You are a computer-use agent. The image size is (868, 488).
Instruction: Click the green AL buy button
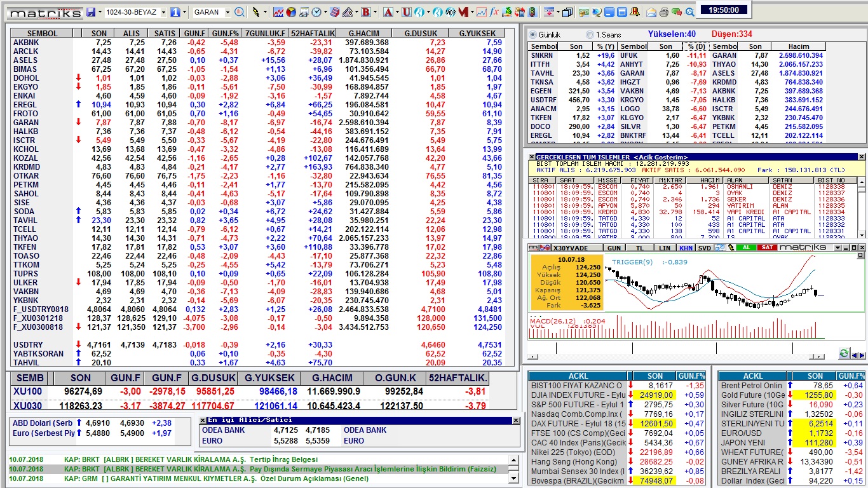tap(746, 248)
